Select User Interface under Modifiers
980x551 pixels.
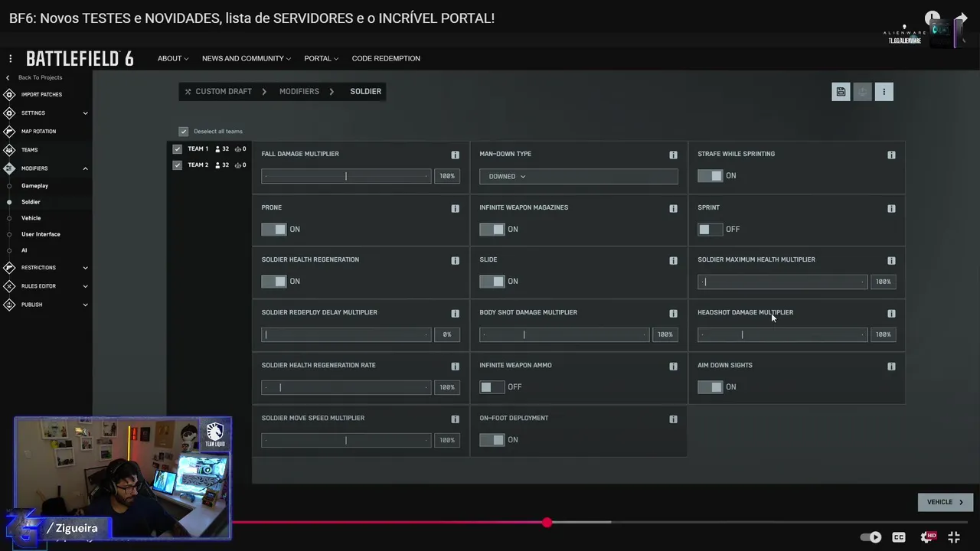pos(41,234)
